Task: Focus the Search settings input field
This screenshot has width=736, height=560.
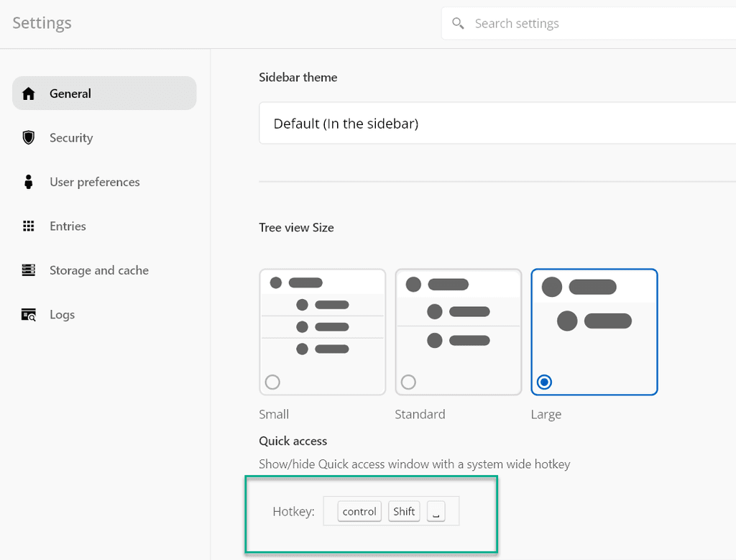Action: [597, 24]
